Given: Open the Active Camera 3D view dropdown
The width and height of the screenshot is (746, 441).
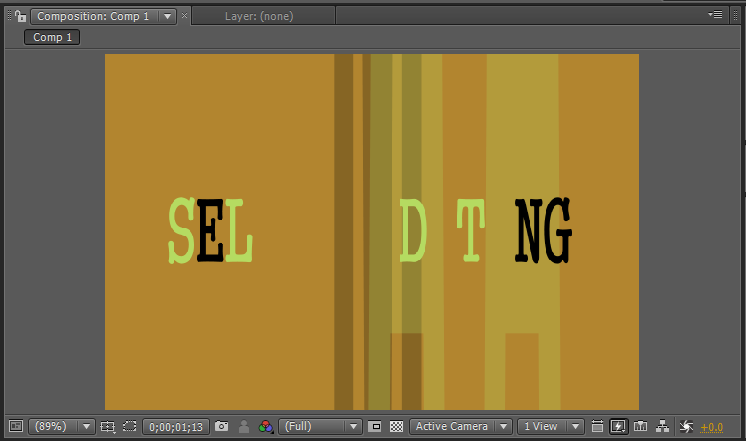Looking at the screenshot, I should point(461,426).
